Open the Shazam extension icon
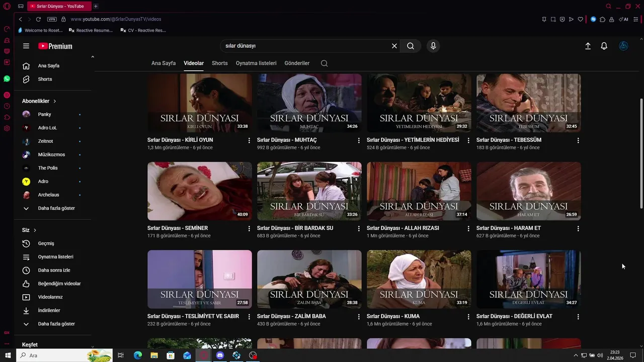644x362 pixels. 593,19
